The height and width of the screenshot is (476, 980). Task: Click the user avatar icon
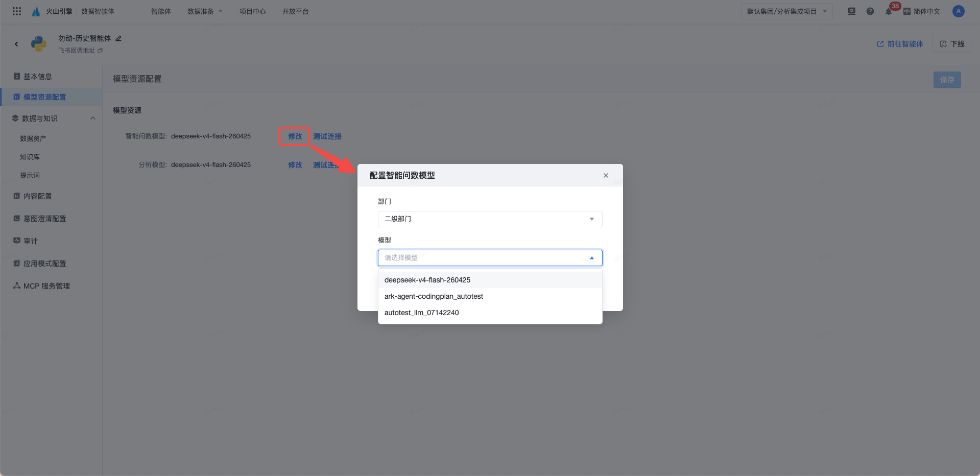pyautogui.click(x=959, y=11)
